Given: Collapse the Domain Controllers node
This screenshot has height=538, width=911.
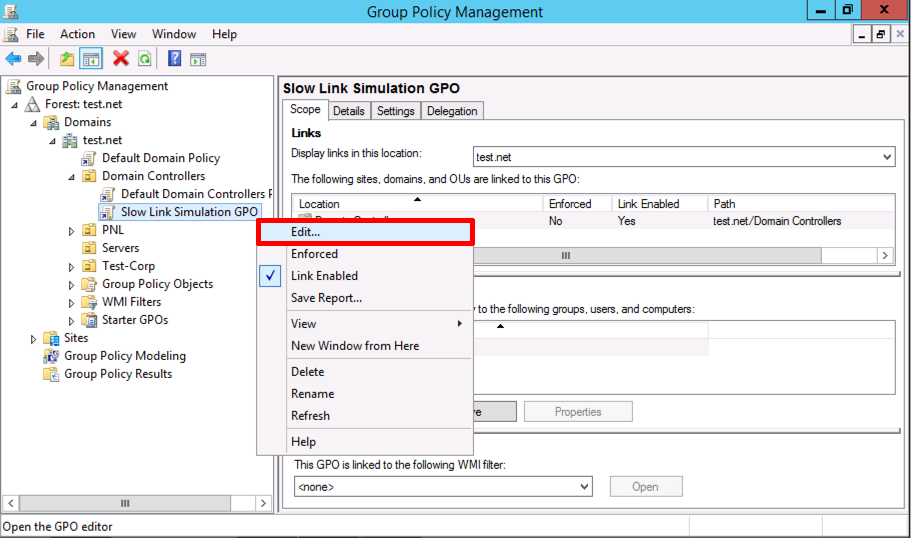Looking at the screenshot, I should tap(71, 177).
